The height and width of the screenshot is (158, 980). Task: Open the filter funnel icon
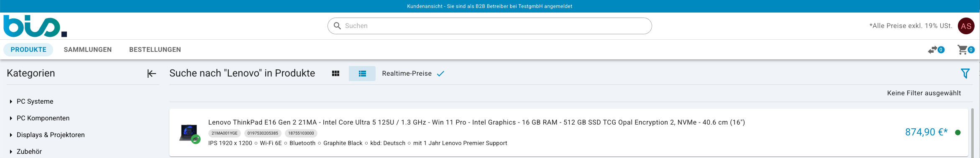point(965,74)
